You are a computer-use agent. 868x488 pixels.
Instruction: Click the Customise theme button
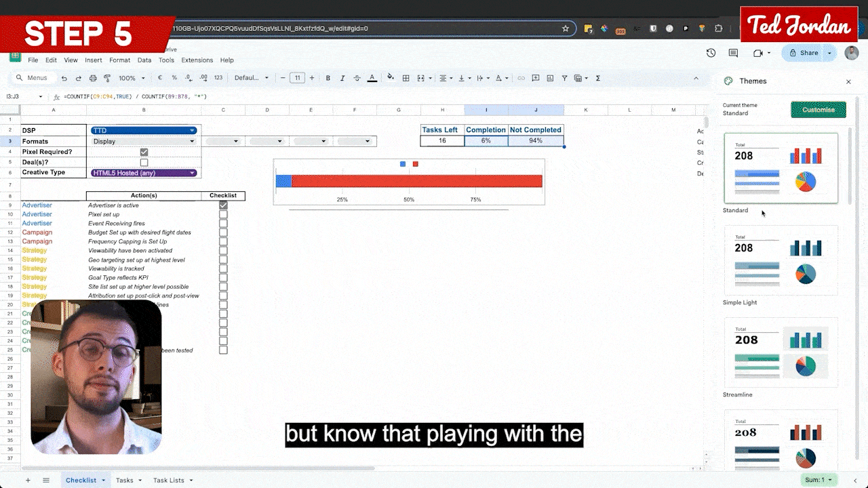[x=818, y=110]
